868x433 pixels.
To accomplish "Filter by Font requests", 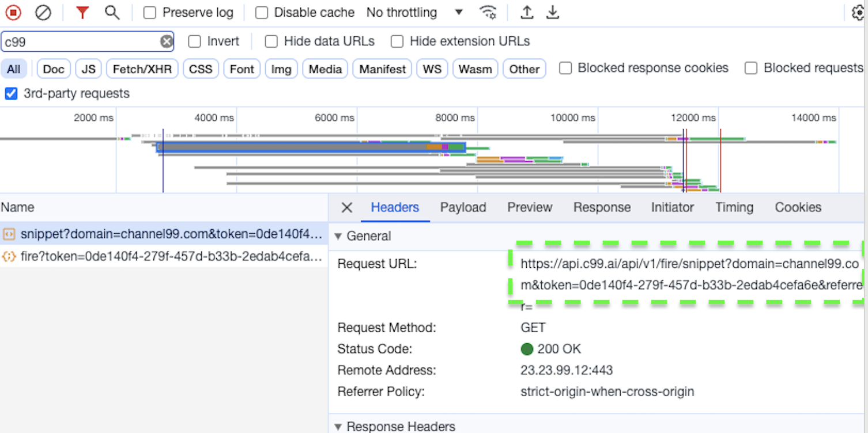I will (x=242, y=69).
